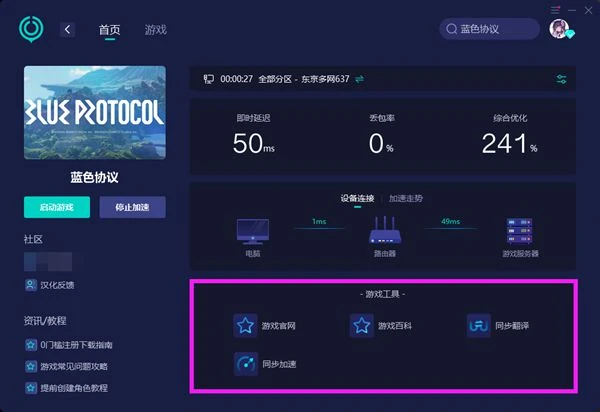Click the search magnifier icon
This screenshot has width=600, height=412.
pyautogui.click(x=452, y=29)
